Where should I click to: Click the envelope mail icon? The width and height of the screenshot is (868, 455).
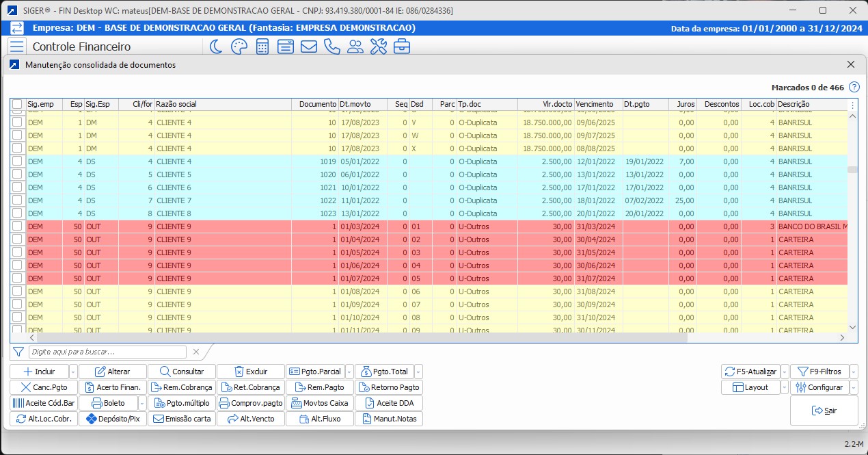click(309, 47)
